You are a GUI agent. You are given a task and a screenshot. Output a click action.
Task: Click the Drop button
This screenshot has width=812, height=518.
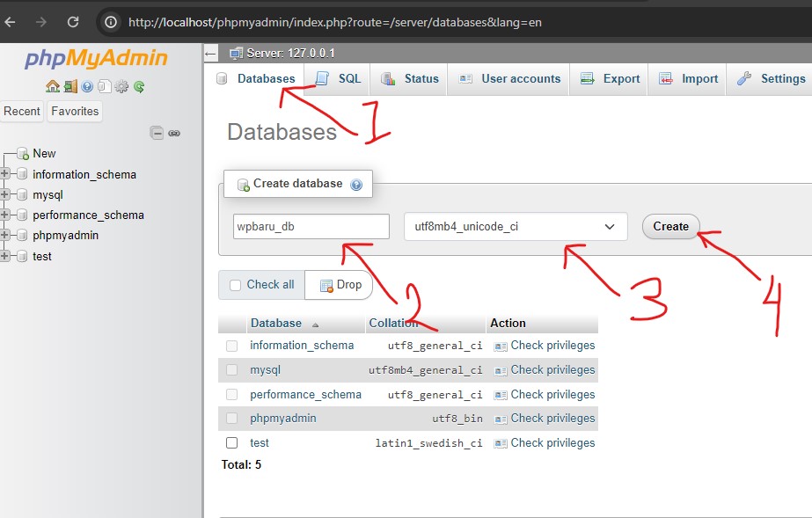pos(341,285)
